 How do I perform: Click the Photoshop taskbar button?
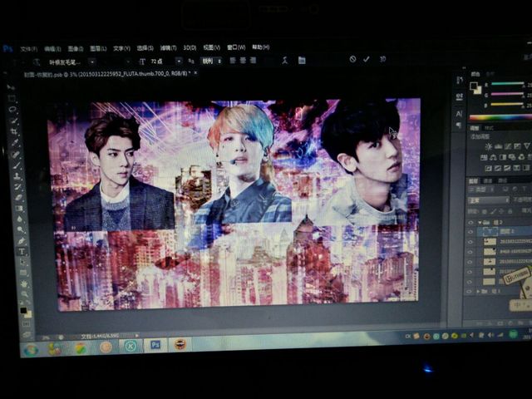coord(155,345)
